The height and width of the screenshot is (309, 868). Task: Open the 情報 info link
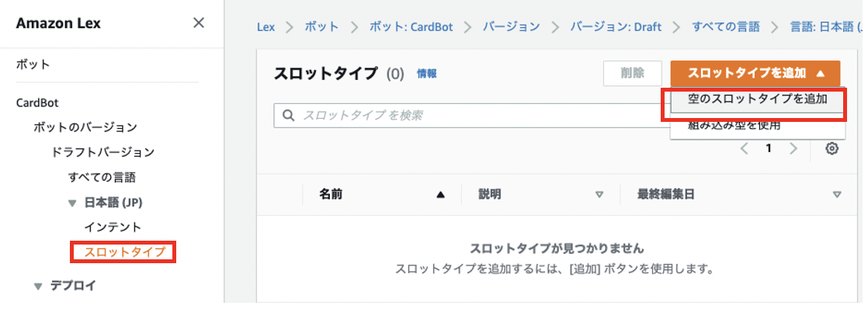(426, 74)
